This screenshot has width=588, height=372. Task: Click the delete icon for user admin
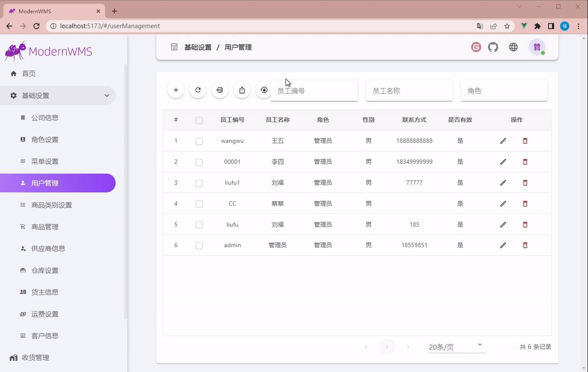[x=525, y=245]
